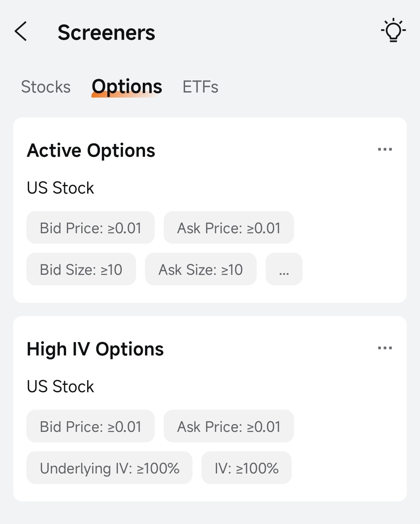The width and height of the screenshot is (420, 524).
Task: Select the Options tab
Action: [127, 87]
